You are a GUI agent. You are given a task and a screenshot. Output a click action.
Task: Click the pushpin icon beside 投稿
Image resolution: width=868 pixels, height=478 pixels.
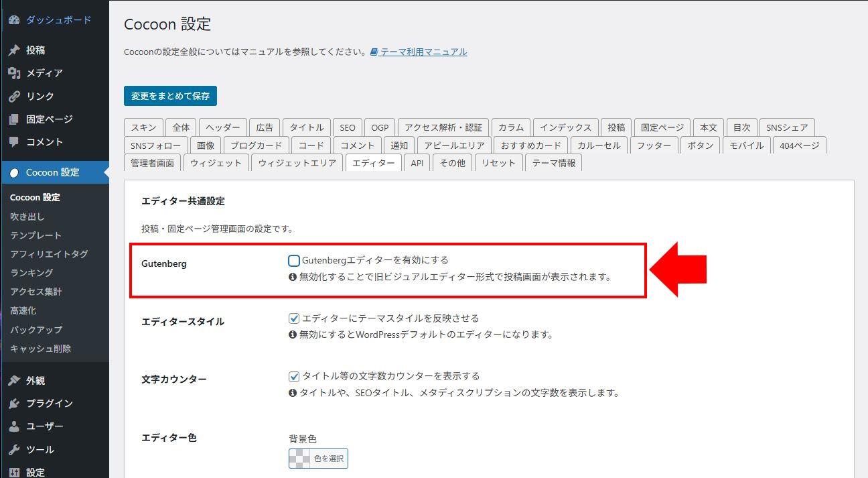tap(14, 50)
